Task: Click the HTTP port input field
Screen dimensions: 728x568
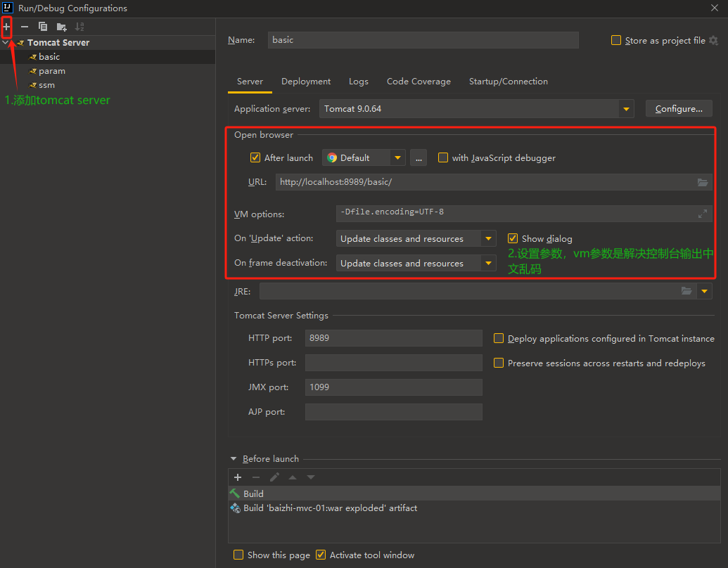Action: pos(393,338)
